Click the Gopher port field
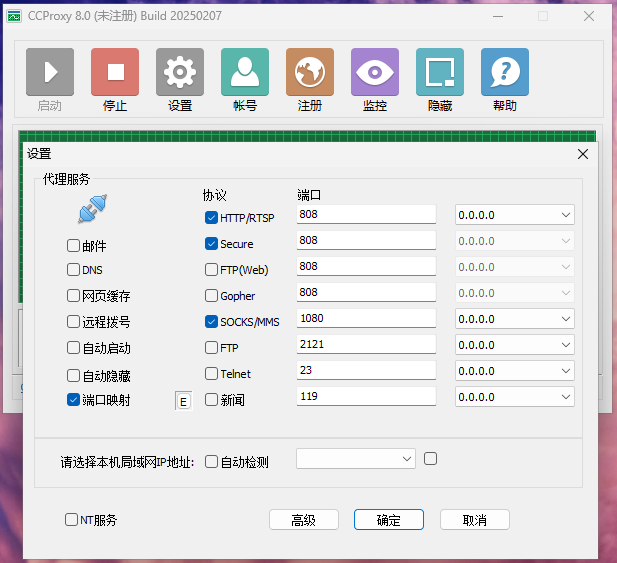617x563 pixels. 366,292
